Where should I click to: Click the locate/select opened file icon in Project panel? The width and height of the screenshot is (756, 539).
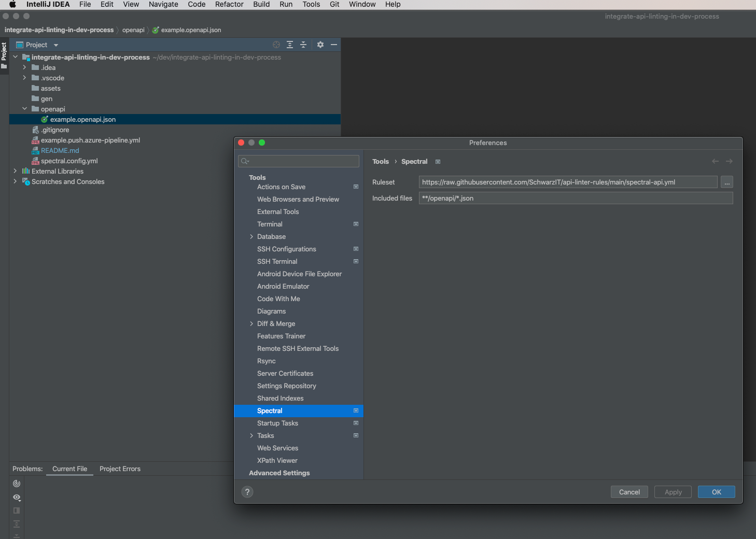tap(276, 45)
